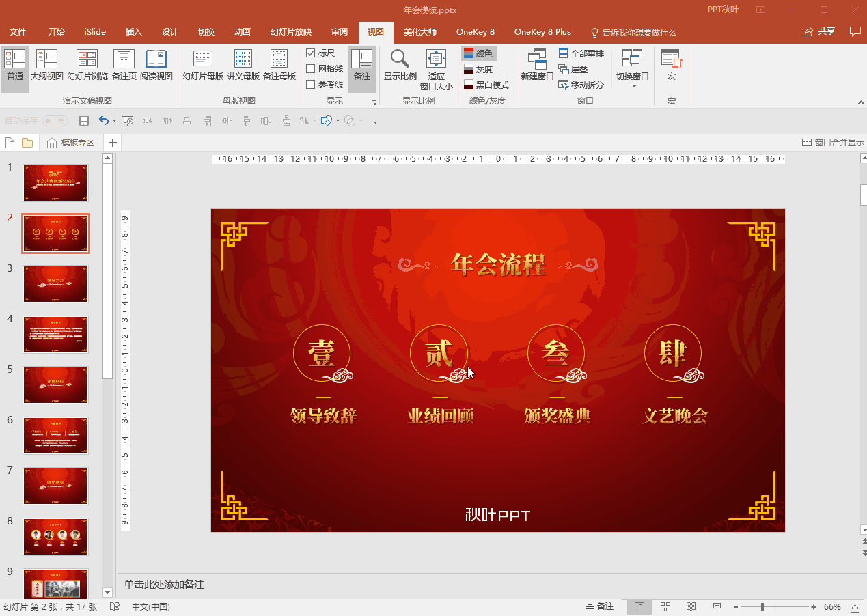Open 讲义母版 handout master

[x=243, y=67]
